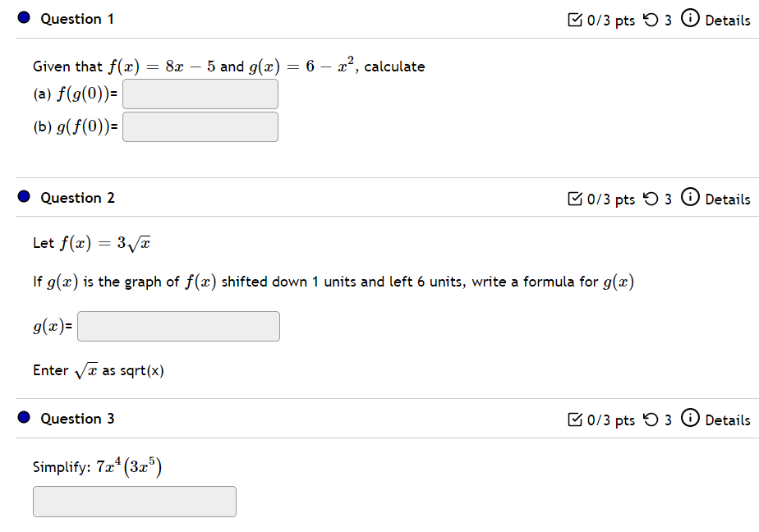759x532 pixels.
Task: Click Question 2's retry attempts icon
Action: 651,199
